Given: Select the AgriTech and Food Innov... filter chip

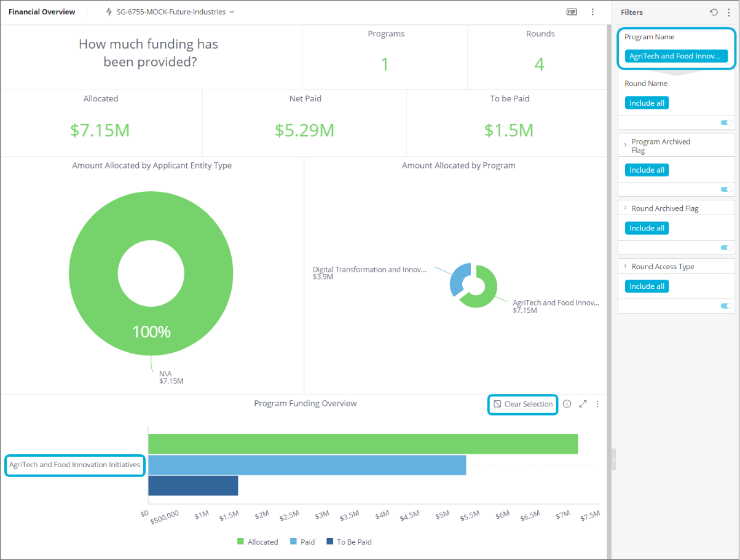Looking at the screenshot, I should click(x=675, y=56).
